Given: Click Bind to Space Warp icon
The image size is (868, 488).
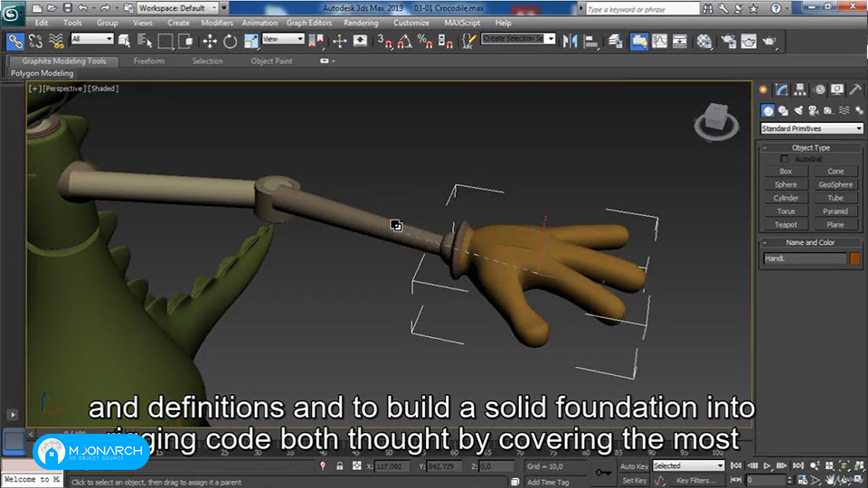Looking at the screenshot, I should 56,41.
